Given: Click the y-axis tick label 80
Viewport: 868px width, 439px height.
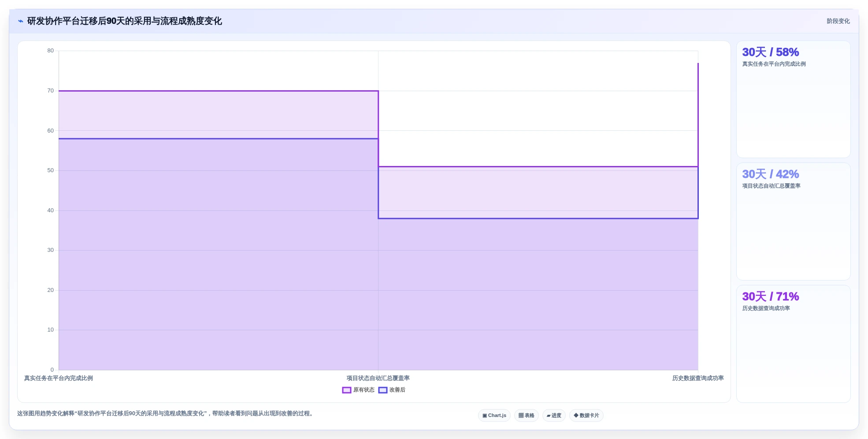Looking at the screenshot, I should click(51, 51).
